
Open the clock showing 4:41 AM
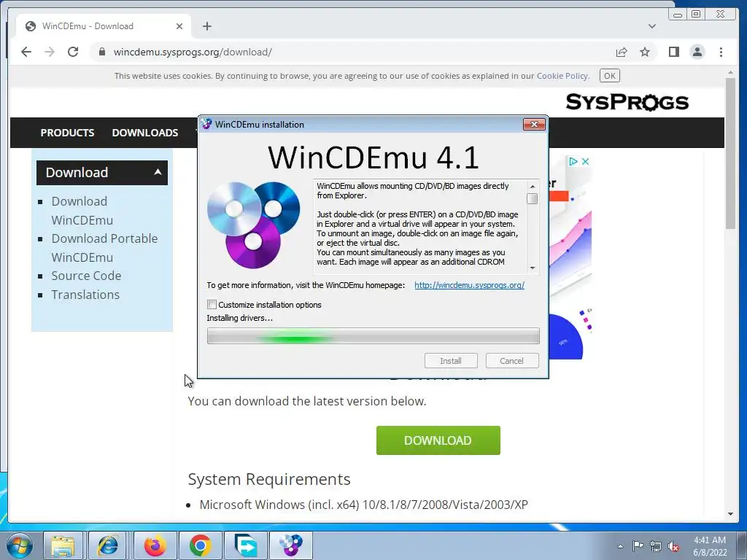coord(710,546)
